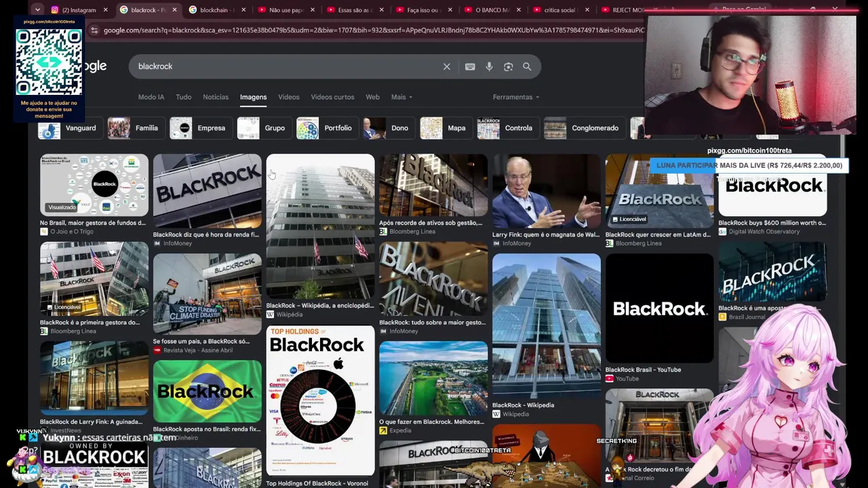Expand the Ferramentas dropdown
Screen dimensions: 868x488
click(x=516, y=97)
